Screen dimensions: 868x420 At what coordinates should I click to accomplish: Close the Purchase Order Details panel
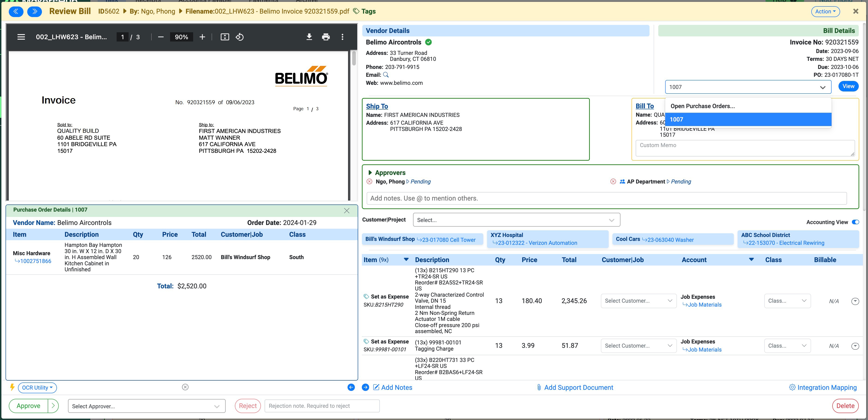(347, 210)
